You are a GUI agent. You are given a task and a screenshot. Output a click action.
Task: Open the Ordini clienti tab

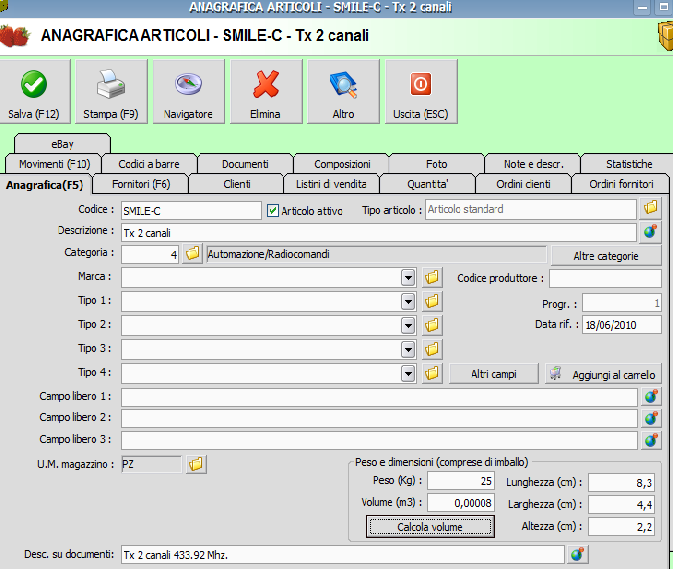coord(523,184)
